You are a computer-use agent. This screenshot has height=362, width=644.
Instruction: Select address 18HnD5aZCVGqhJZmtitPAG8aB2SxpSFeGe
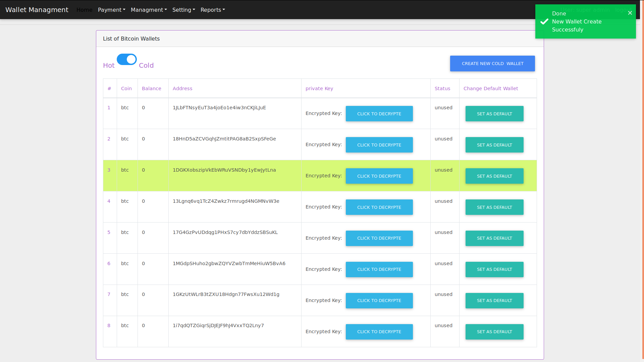coord(224,139)
